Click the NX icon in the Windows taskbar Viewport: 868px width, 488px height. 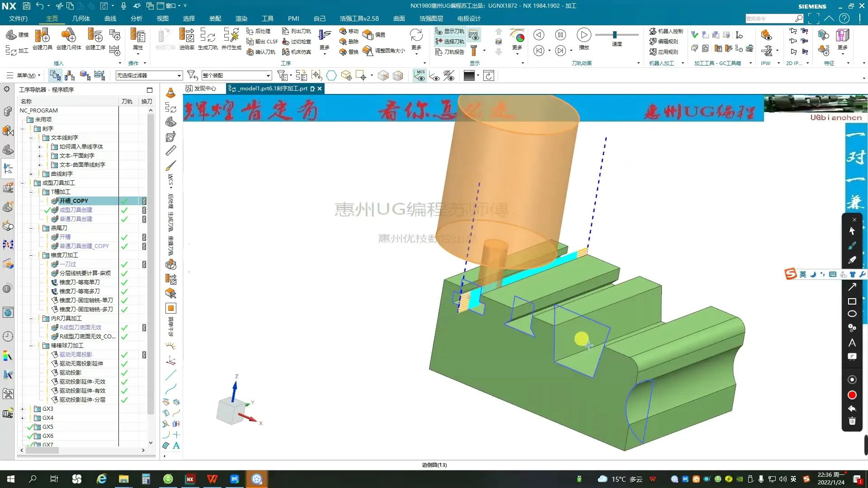190,479
